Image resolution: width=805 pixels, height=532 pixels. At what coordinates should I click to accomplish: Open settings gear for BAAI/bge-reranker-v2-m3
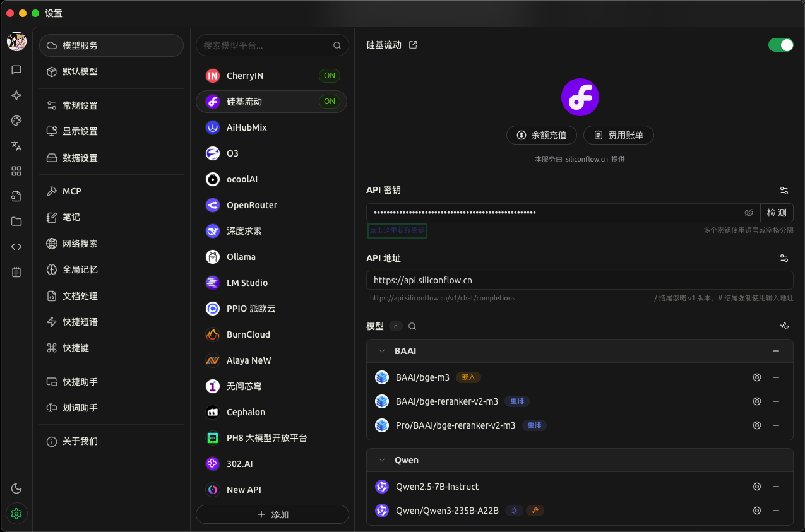(757, 401)
